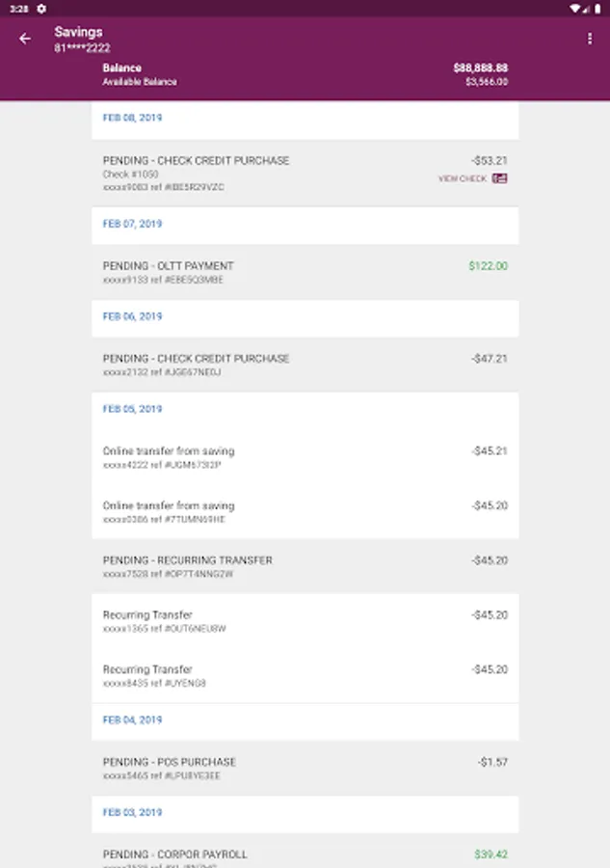Tap the $88,888.88 balance amount
Screen dimensions: 610x868
point(480,68)
